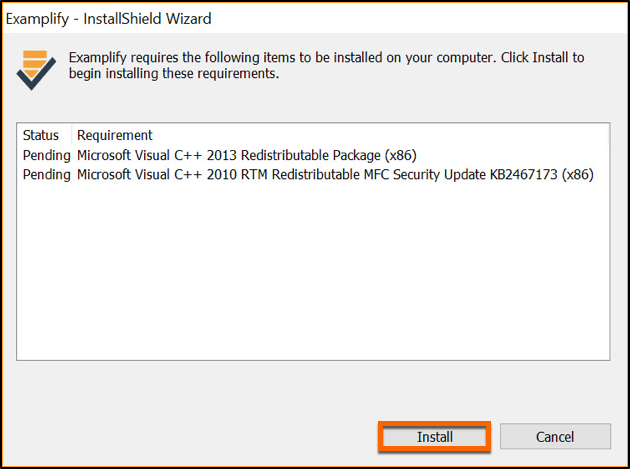Viewport: 630px width, 469px height.
Task: Click the "Microsoft" text in the first requirement
Action: (x=108, y=155)
